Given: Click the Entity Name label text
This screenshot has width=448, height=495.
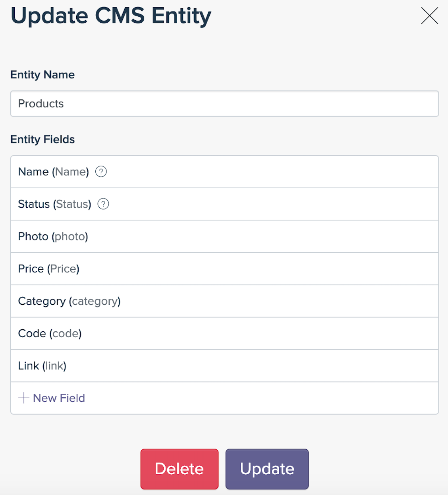Looking at the screenshot, I should click(42, 75).
